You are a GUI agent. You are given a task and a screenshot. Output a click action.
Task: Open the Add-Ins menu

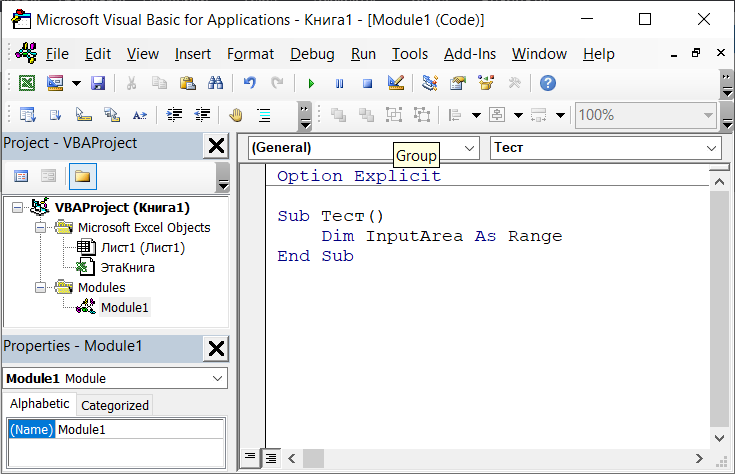coord(470,54)
